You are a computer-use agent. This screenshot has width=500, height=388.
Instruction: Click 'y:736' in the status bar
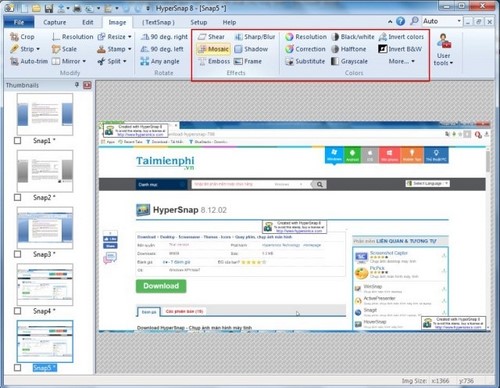(466, 381)
